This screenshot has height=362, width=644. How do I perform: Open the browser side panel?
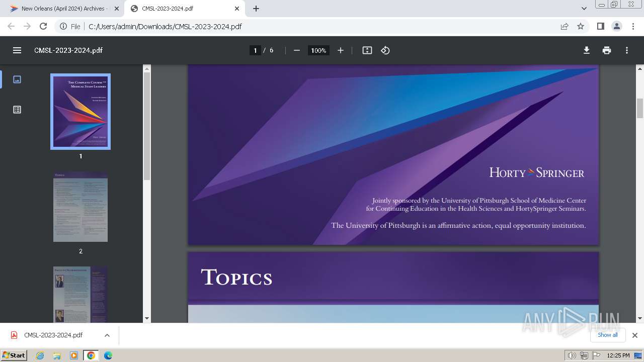tap(600, 26)
